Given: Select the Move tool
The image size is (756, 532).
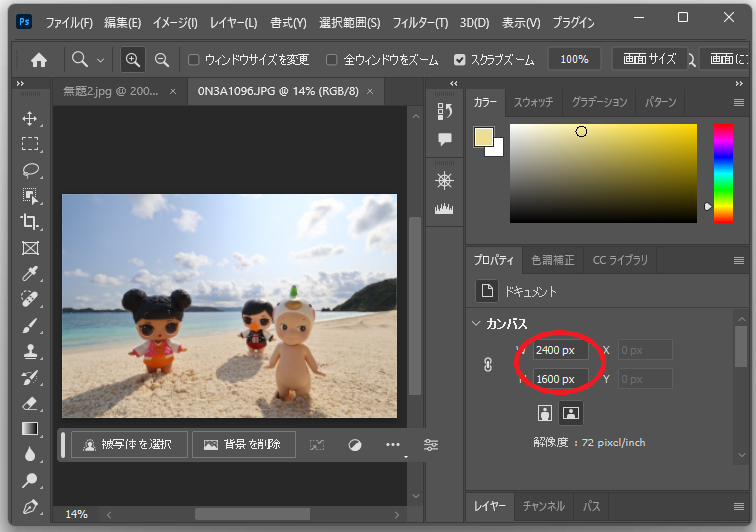Looking at the screenshot, I should [30, 119].
